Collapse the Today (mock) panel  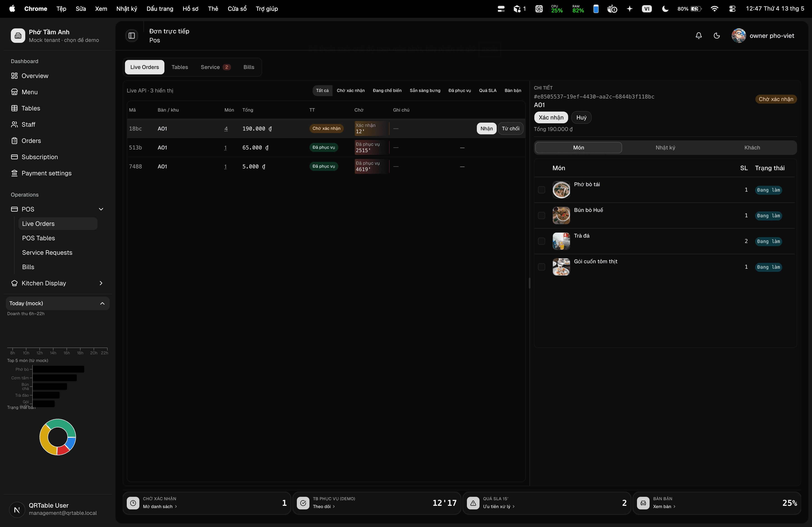pyautogui.click(x=57, y=303)
